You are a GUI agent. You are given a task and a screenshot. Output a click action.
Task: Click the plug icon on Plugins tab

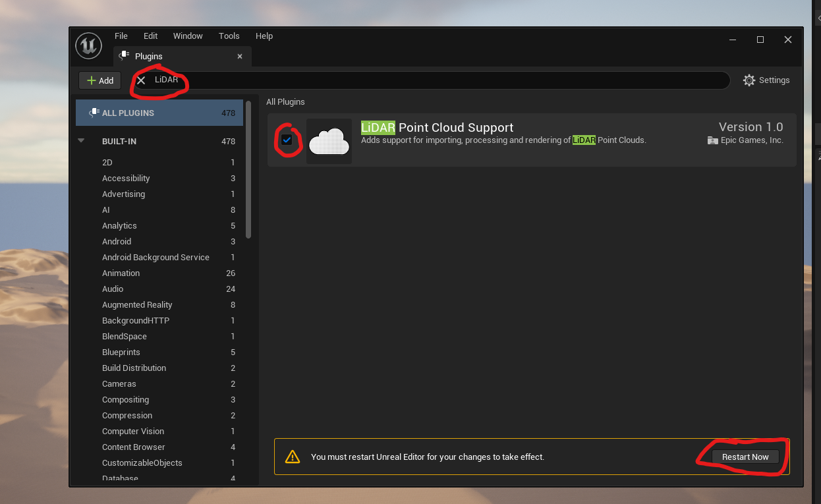123,57
